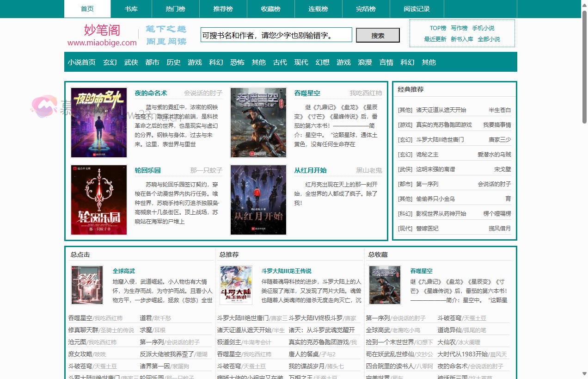This screenshot has height=379, width=588.
Task: Open the 轮回乐园 book cover
Action: coord(99,200)
